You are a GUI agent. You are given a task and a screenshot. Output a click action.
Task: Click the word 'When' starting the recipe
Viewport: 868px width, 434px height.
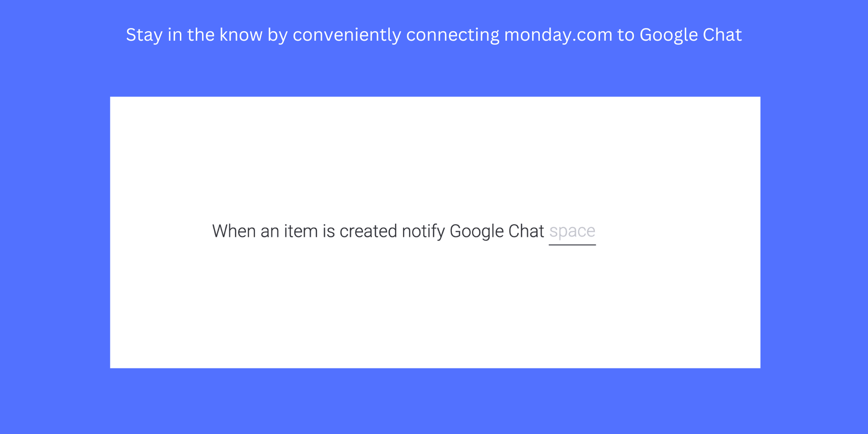pos(234,231)
